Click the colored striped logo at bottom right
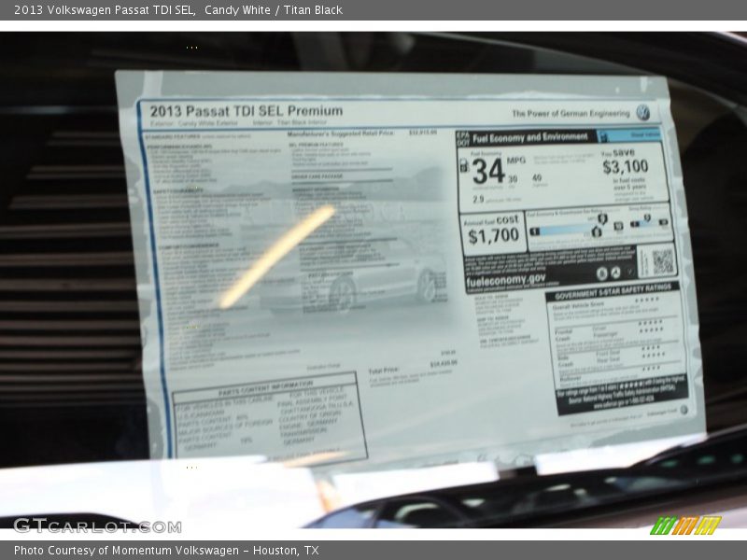 click(684, 525)
